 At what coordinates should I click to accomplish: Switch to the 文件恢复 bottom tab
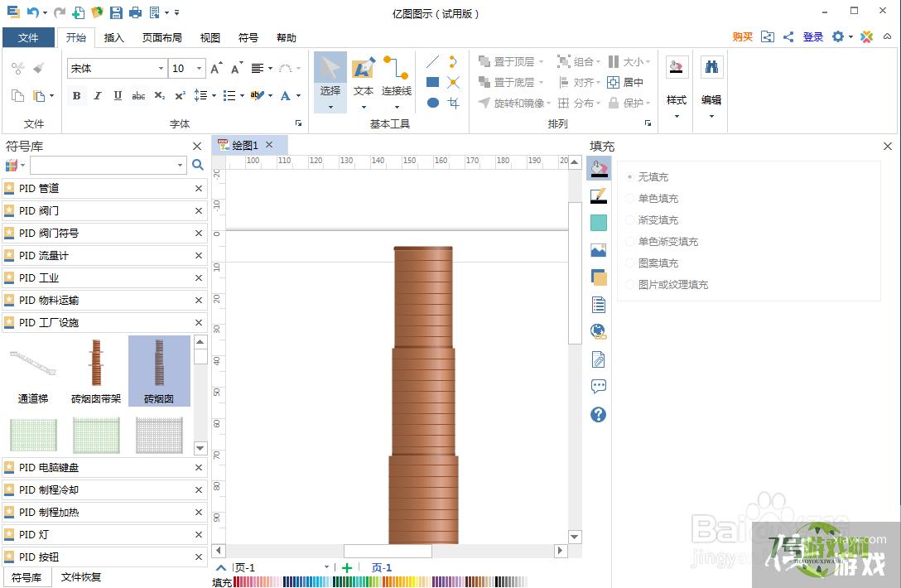pos(81,577)
